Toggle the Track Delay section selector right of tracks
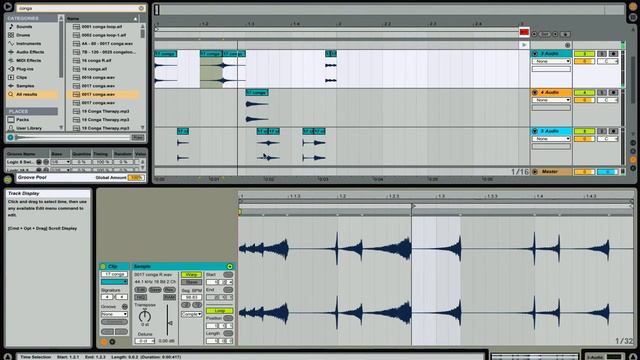Screen dimensions: 640x360 (633, 168)
